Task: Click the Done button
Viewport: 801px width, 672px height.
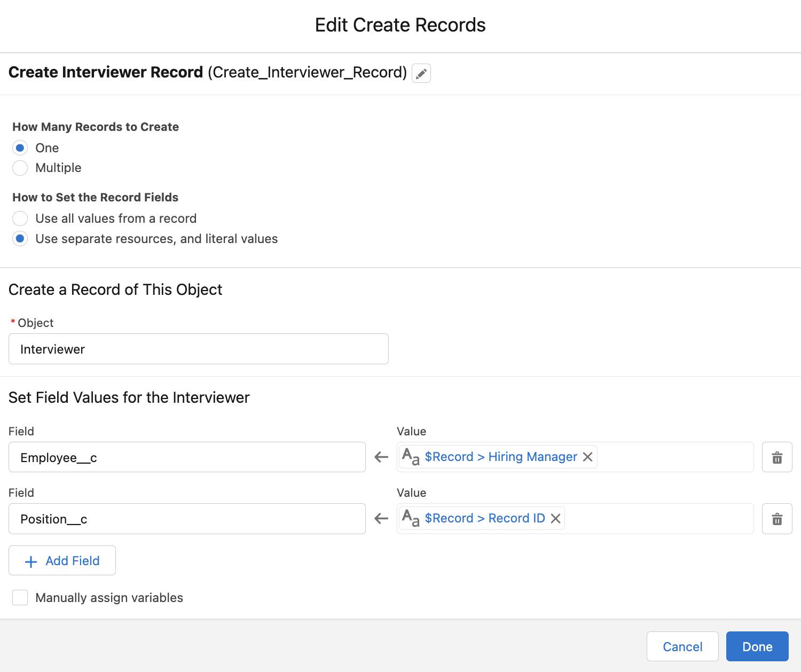Action: [757, 646]
